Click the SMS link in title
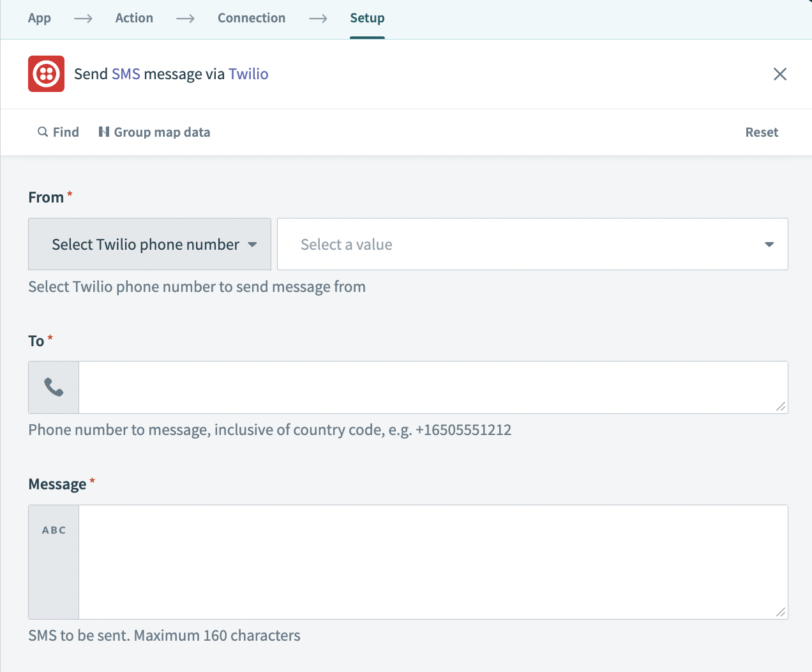Image resolution: width=812 pixels, height=672 pixels. coord(126,74)
